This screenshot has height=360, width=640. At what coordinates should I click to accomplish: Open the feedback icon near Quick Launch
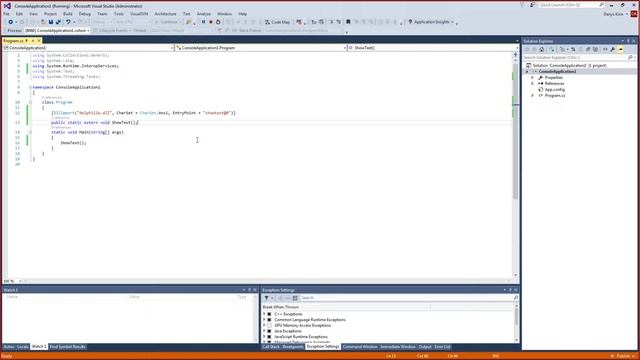[x=532, y=5]
